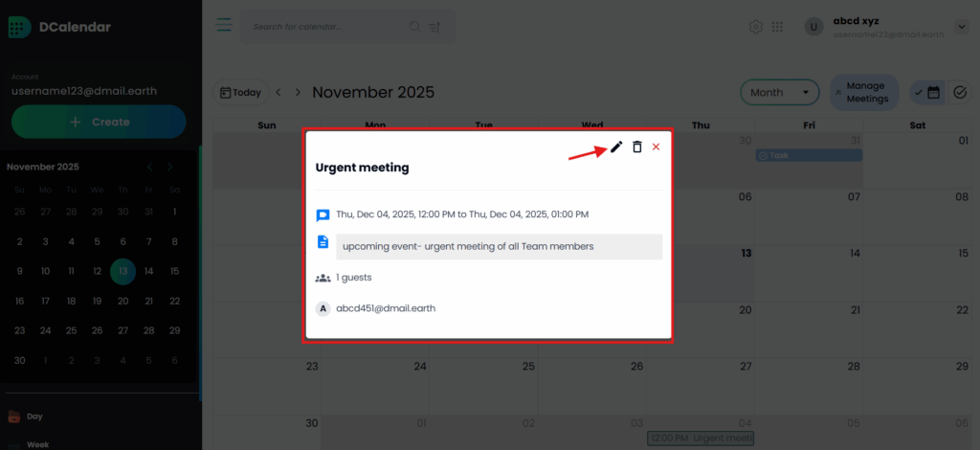Toggle the hamburger sidebar menu
The height and width of the screenshot is (450, 980).
pos(223,26)
